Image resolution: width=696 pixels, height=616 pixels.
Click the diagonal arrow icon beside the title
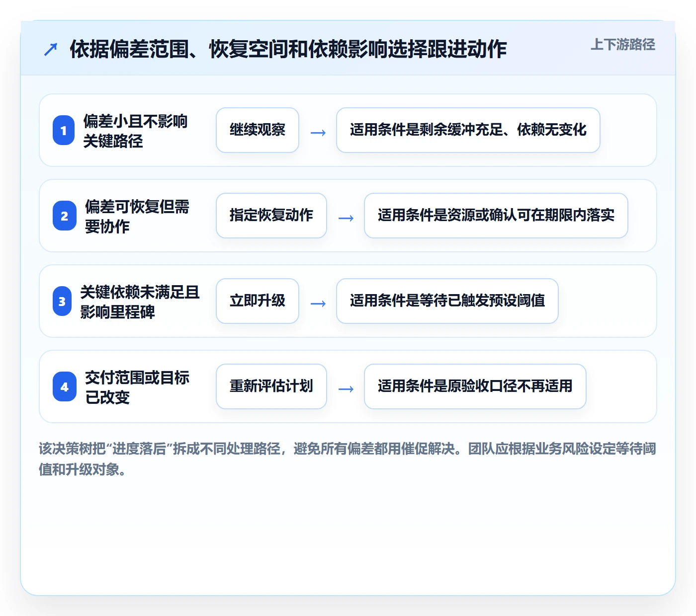coord(51,49)
